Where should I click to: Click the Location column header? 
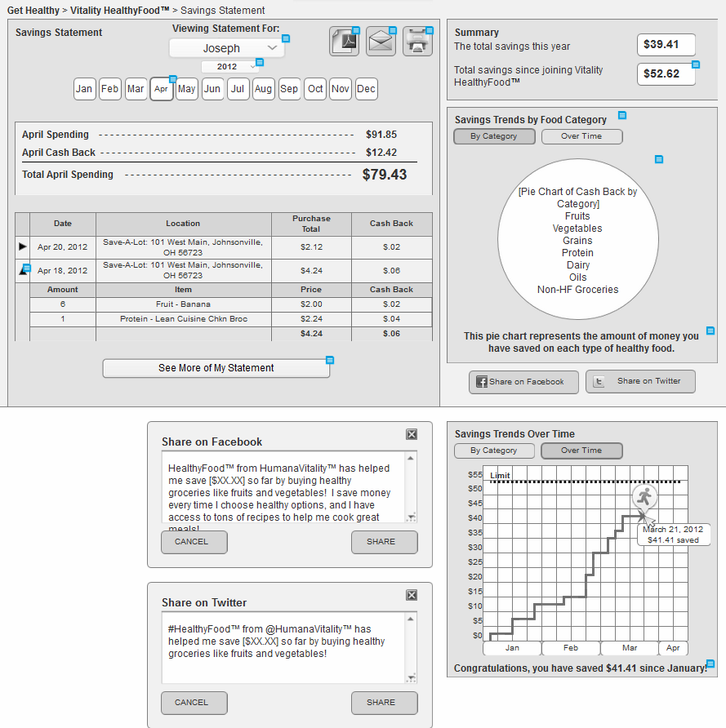[x=184, y=224]
